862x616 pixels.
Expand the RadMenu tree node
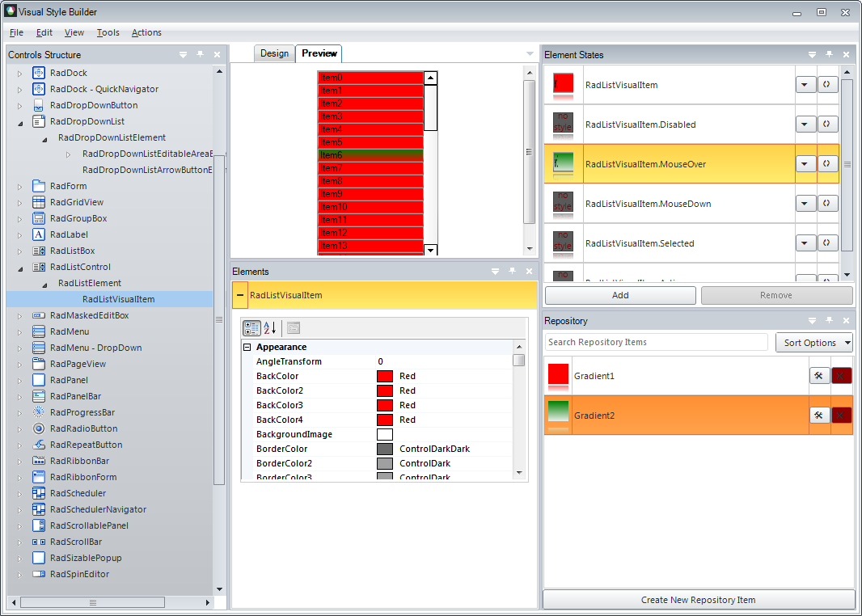click(19, 332)
